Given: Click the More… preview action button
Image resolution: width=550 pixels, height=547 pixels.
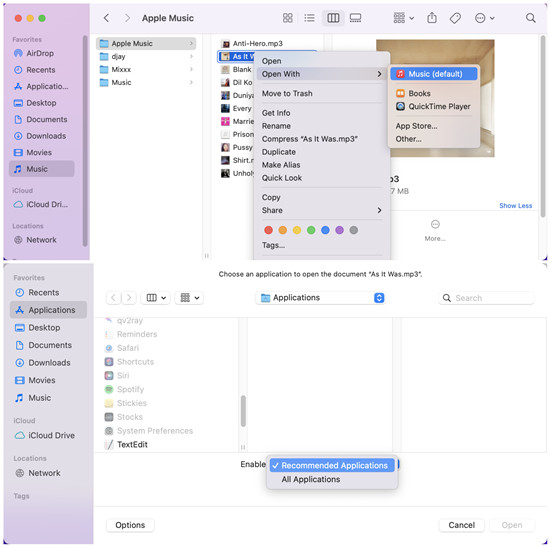Looking at the screenshot, I should (x=435, y=231).
